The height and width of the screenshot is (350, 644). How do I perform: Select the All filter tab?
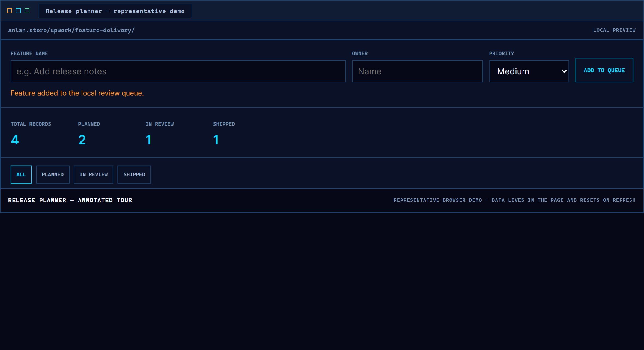[21, 174]
